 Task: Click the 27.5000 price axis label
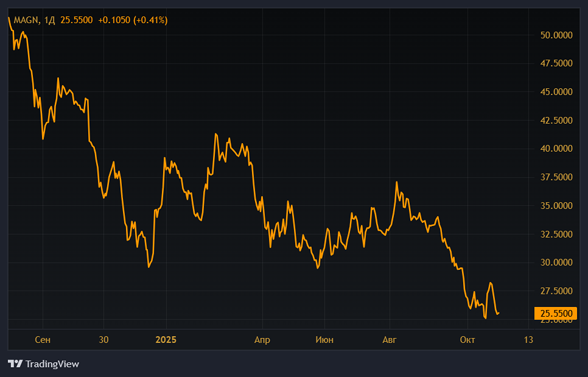(556, 291)
